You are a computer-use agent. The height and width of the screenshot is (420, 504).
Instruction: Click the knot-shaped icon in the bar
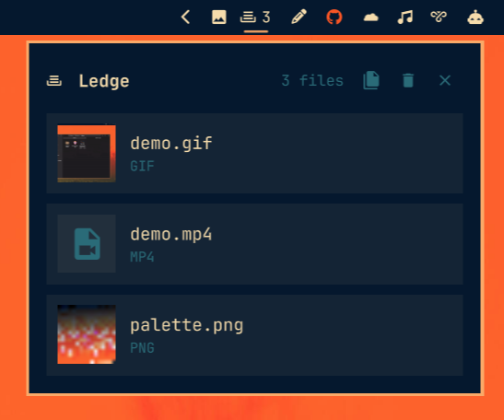(439, 17)
